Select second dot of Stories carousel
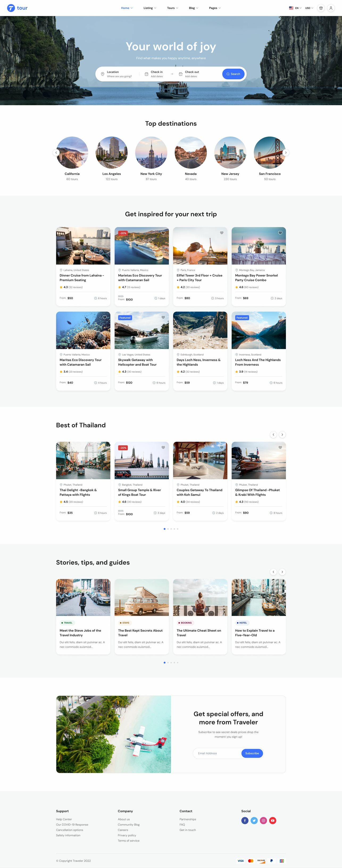This screenshot has height=868, width=342. [x=168, y=663]
